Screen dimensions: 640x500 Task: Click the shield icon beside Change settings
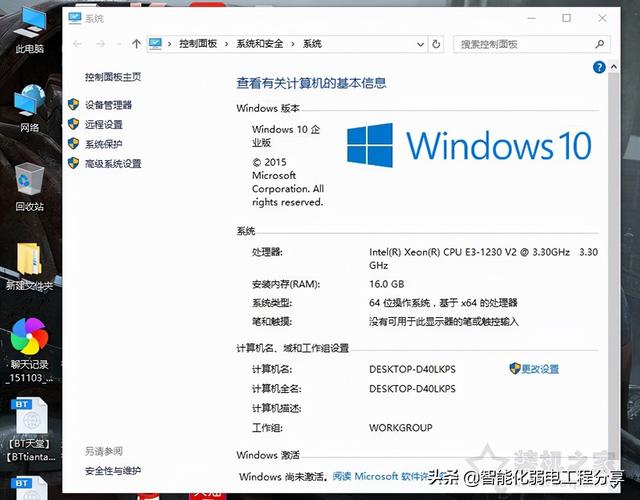515,369
